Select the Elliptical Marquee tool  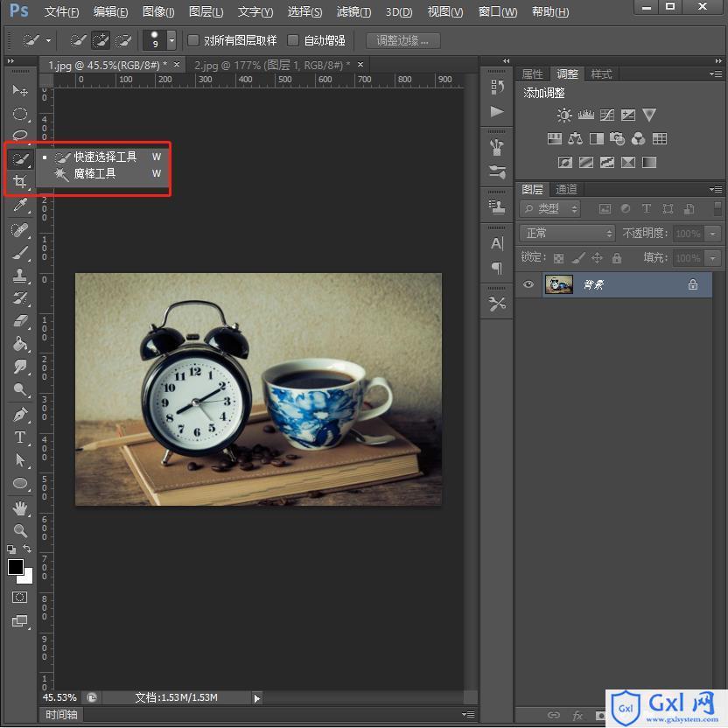click(x=20, y=114)
